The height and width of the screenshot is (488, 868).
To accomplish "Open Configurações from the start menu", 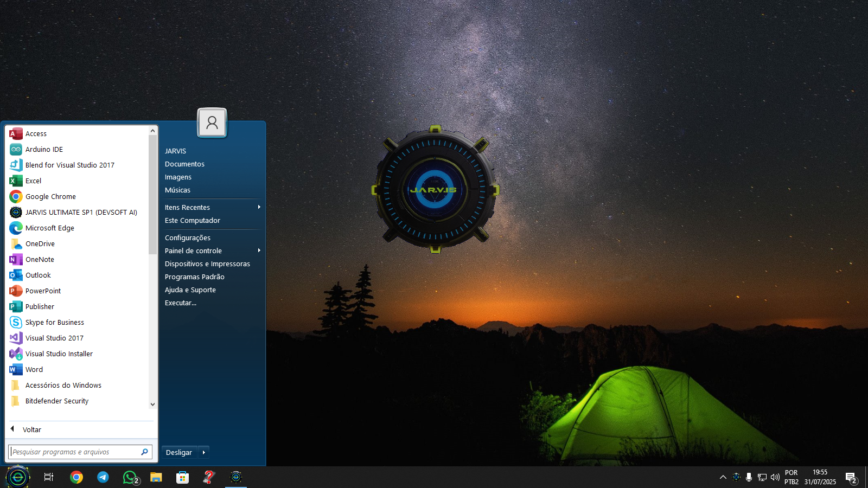I will coord(188,238).
